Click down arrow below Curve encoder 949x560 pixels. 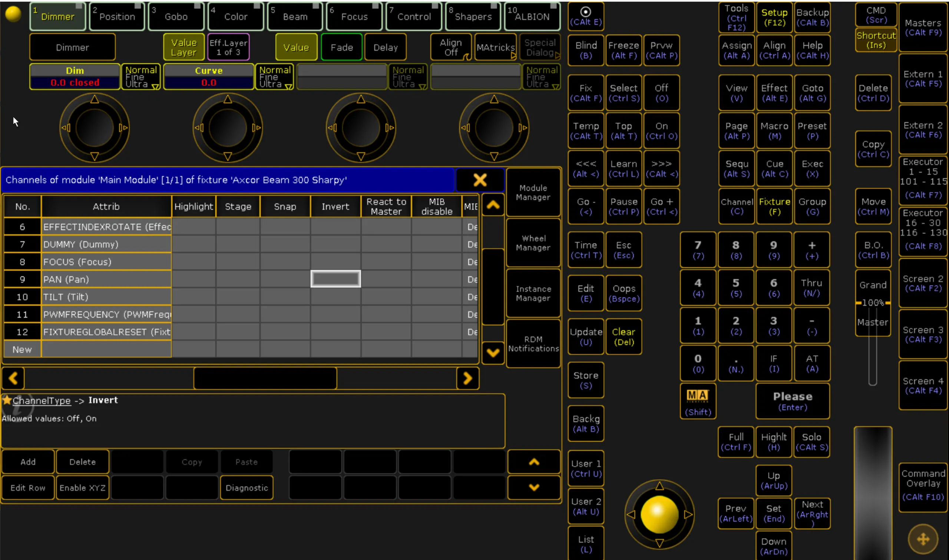coord(228,156)
